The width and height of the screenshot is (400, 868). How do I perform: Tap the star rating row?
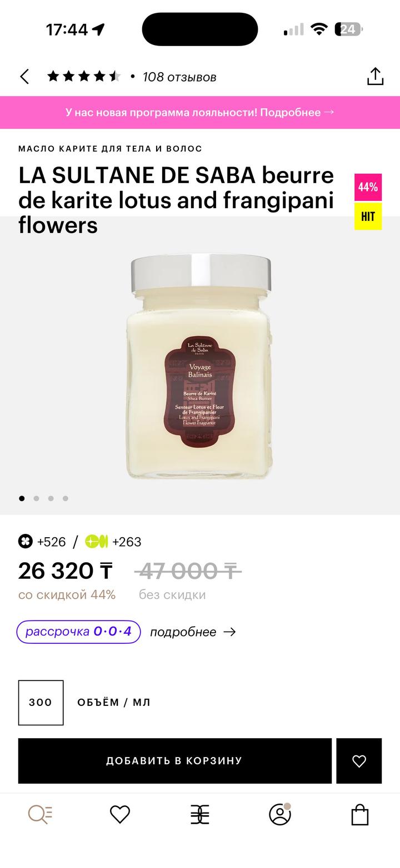84,77
